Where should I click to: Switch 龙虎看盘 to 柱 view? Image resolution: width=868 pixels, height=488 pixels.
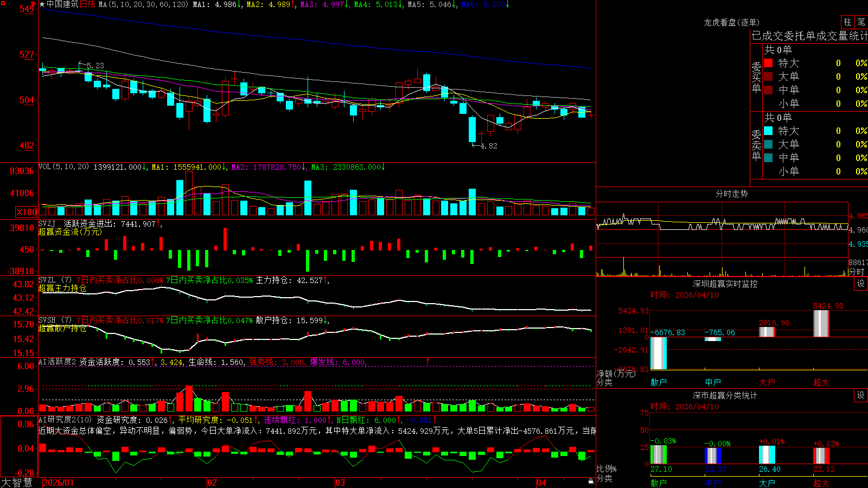click(x=847, y=22)
